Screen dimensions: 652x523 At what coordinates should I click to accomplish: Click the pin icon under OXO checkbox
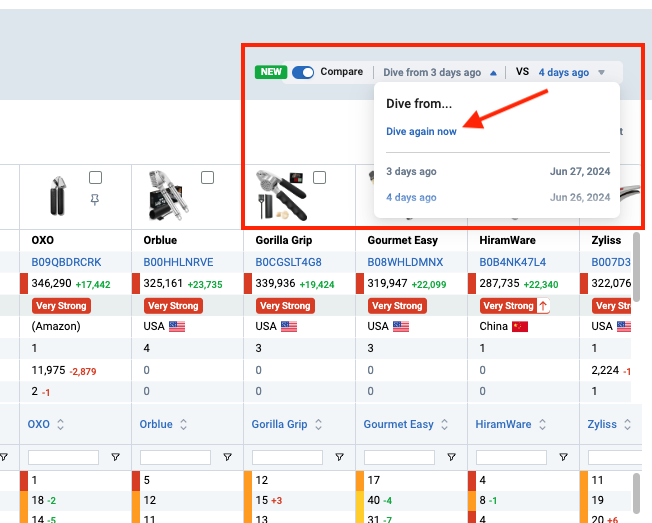coord(95,200)
